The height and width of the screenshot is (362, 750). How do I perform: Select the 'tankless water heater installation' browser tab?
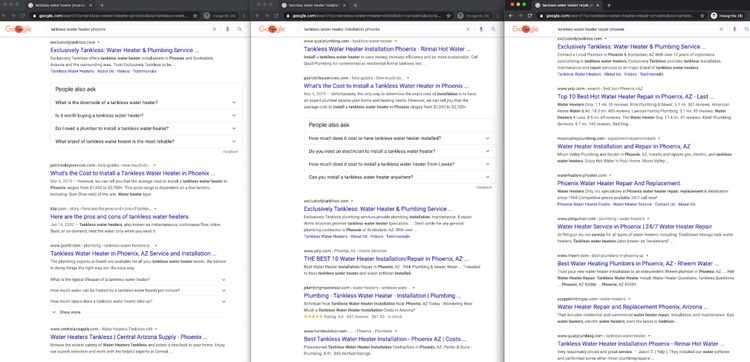(x=314, y=5)
